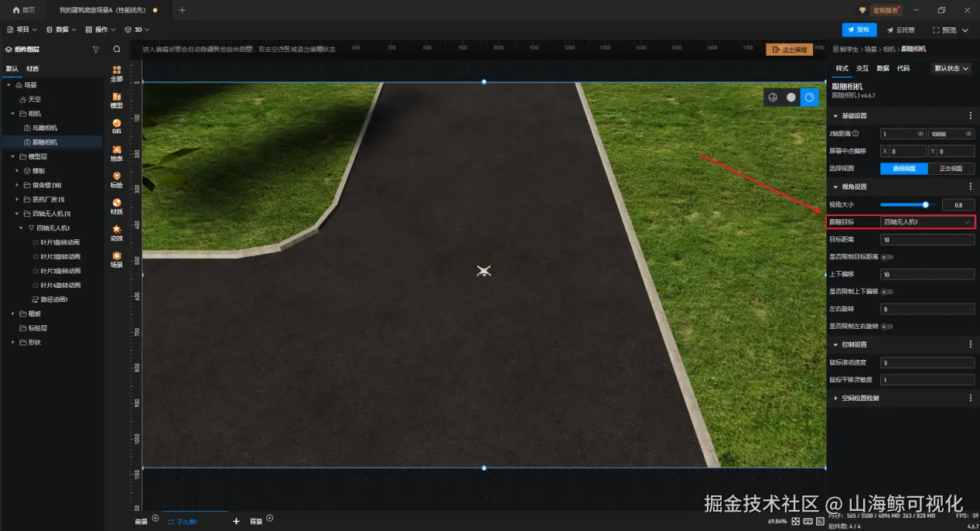
Task: Collapse the 基础设置 section
Action: (835, 115)
